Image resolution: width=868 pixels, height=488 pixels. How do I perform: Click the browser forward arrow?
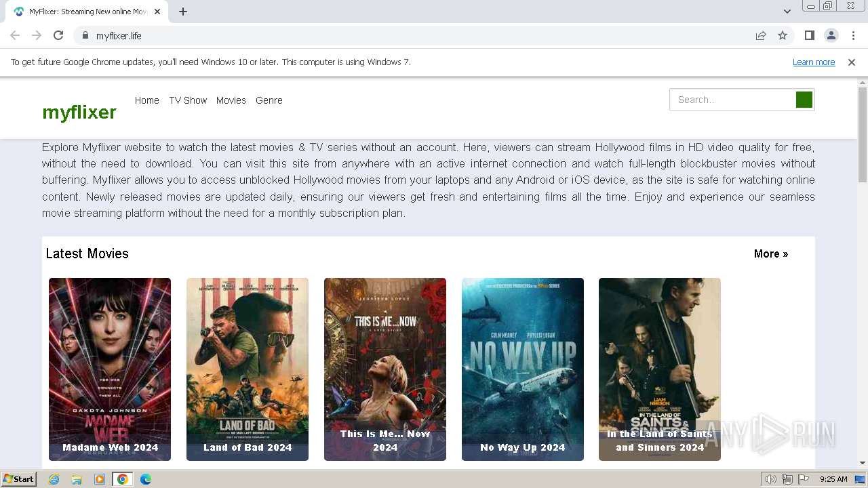pos(37,35)
